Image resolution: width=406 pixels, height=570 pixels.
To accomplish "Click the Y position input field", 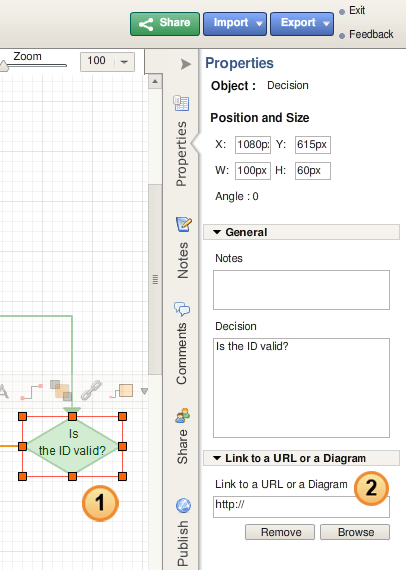I will [x=313, y=145].
